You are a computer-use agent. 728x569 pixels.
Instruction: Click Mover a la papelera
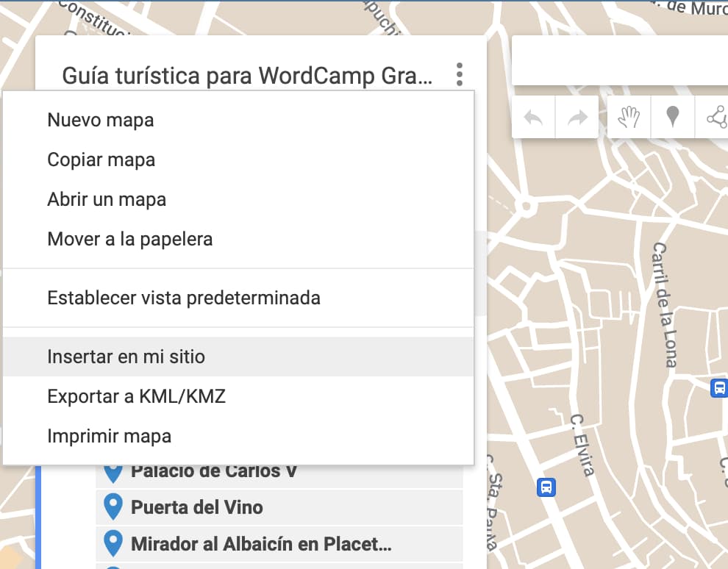click(x=129, y=239)
